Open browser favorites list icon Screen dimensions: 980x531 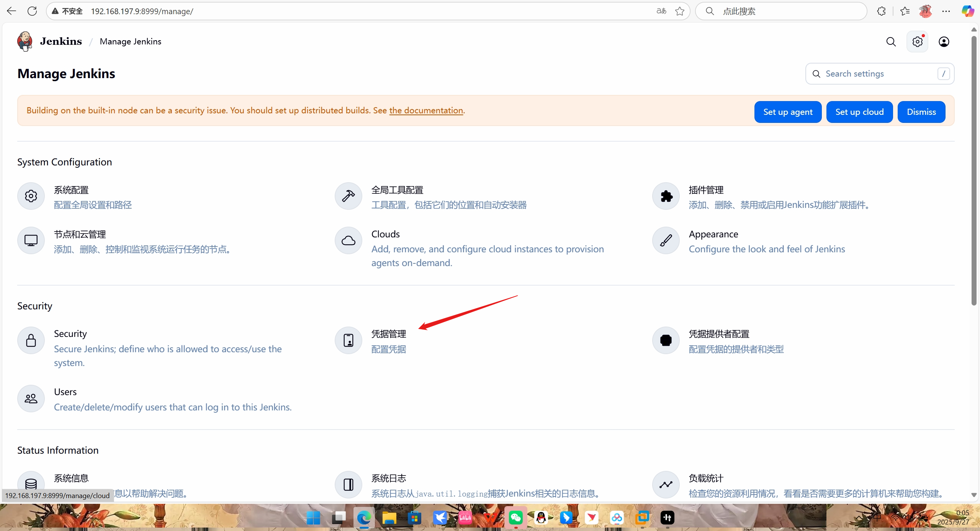(905, 11)
